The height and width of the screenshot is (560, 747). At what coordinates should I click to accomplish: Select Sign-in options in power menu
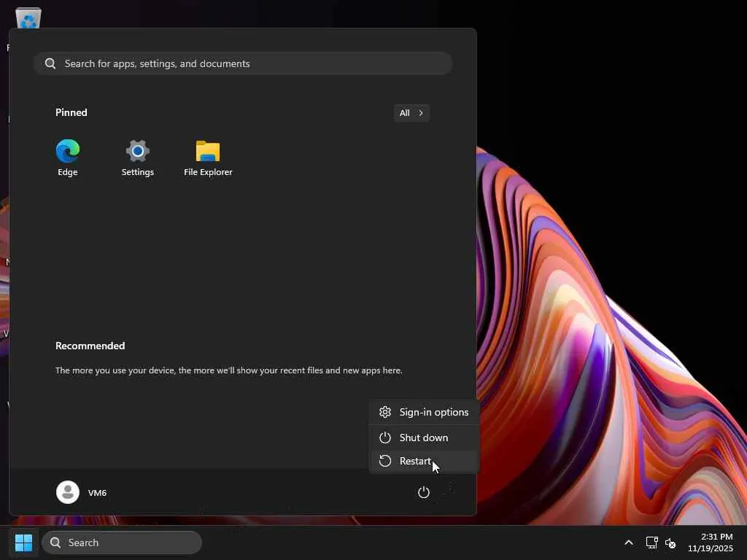click(424, 412)
